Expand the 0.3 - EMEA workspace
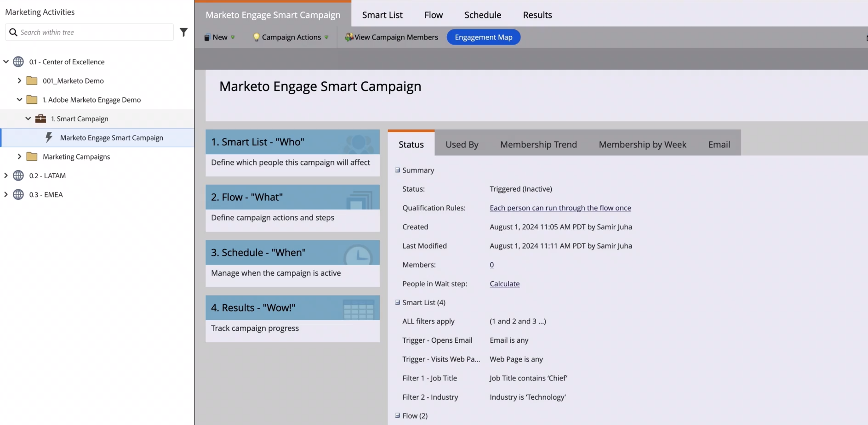 [x=6, y=194]
